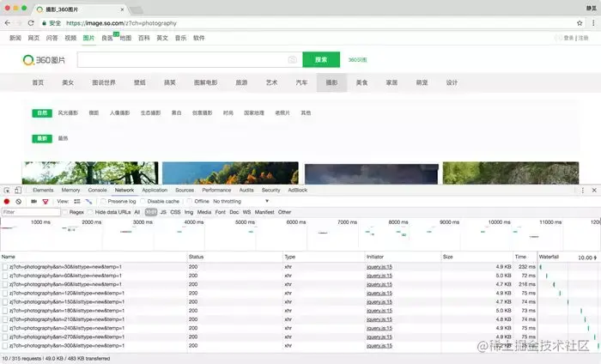
Task: Switch sorting to 最热
Action: (x=63, y=138)
